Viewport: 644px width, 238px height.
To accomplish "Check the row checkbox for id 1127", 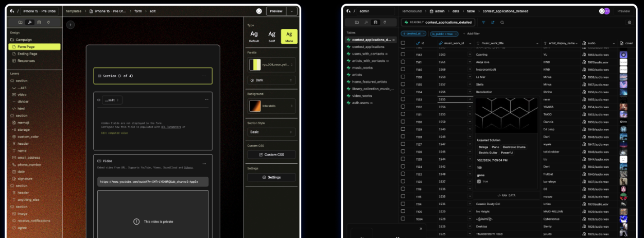I will (403, 144).
